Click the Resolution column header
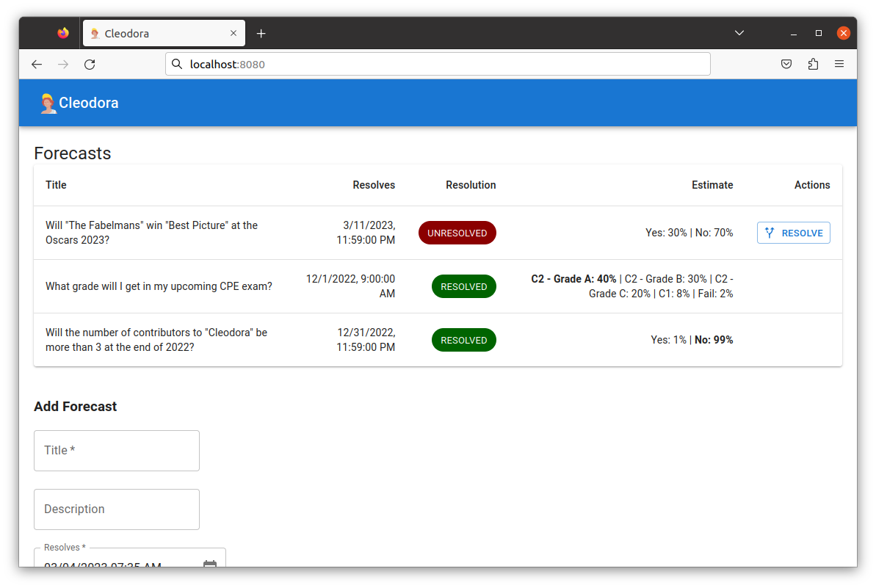876x588 pixels. pos(471,185)
